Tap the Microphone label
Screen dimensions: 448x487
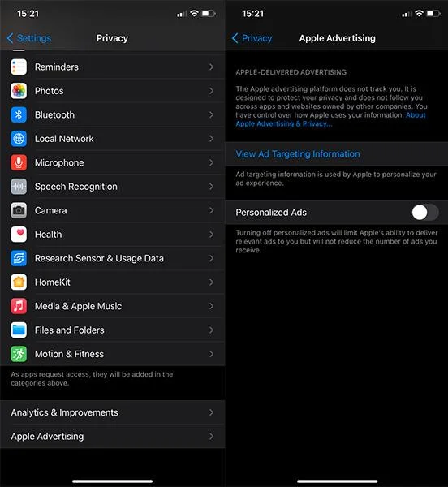pos(59,163)
